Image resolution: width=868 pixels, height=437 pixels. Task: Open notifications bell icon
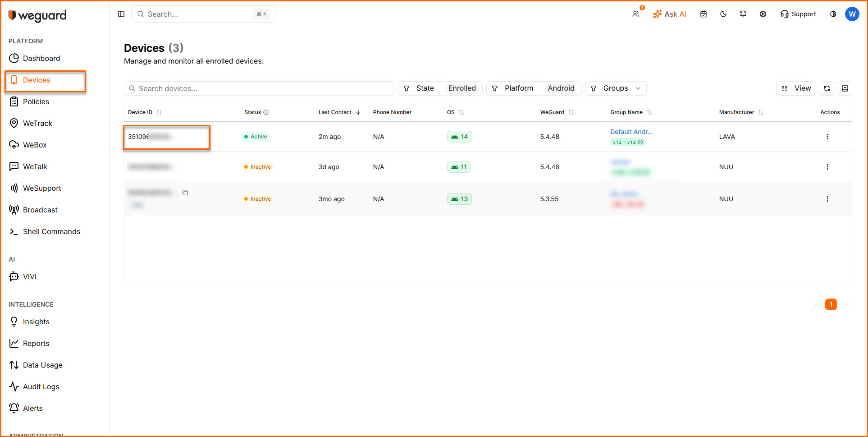[743, 14]
